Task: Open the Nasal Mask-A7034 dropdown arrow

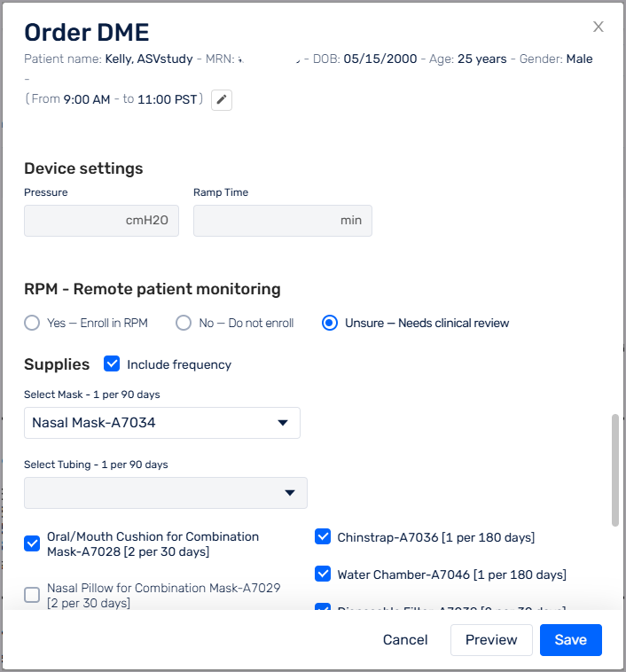Action: point(283,423)
